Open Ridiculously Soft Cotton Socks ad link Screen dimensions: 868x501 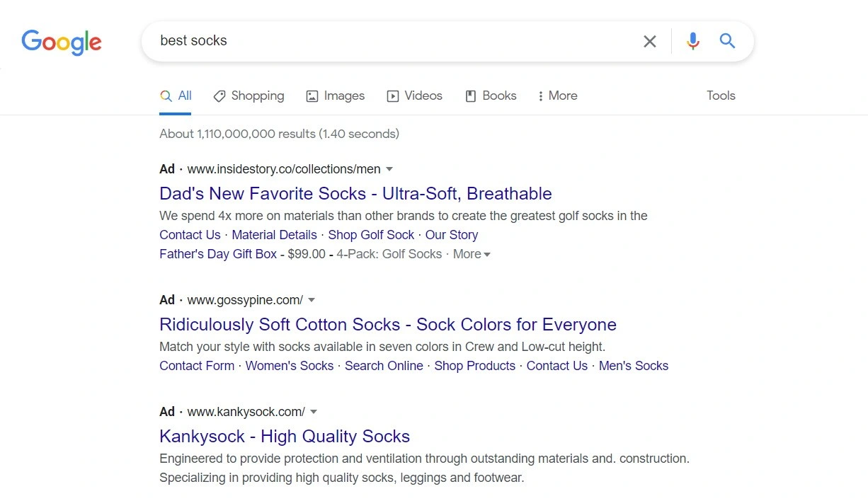pos(388,324)
